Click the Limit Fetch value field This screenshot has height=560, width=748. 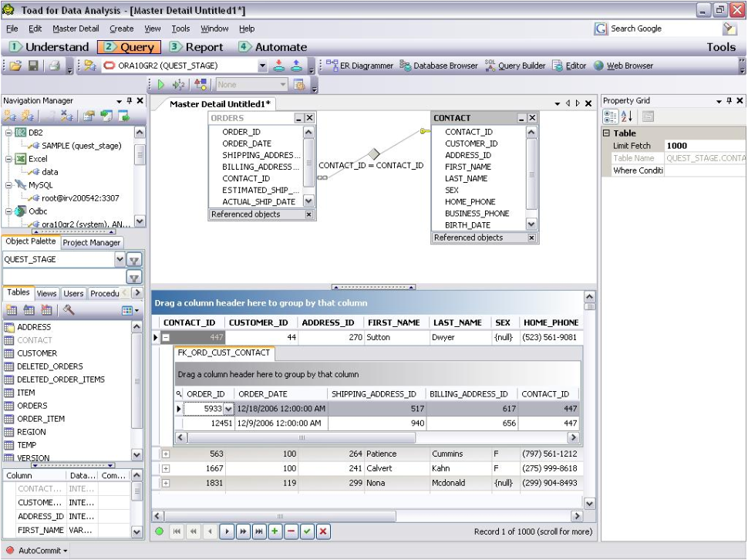[705, 146]
